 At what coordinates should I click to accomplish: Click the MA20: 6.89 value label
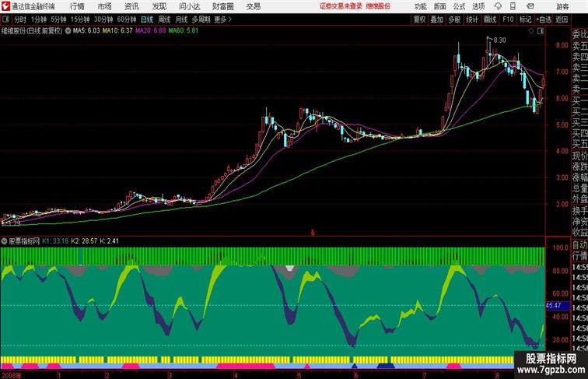(150, 31)
